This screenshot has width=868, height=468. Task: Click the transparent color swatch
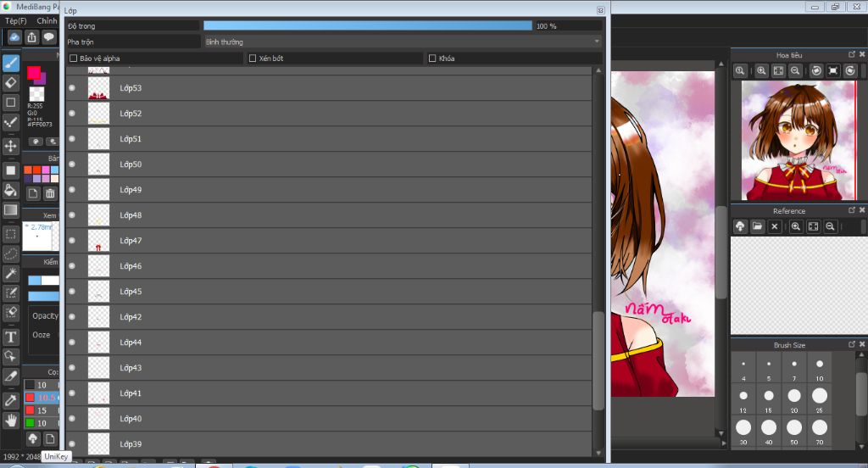36,93
